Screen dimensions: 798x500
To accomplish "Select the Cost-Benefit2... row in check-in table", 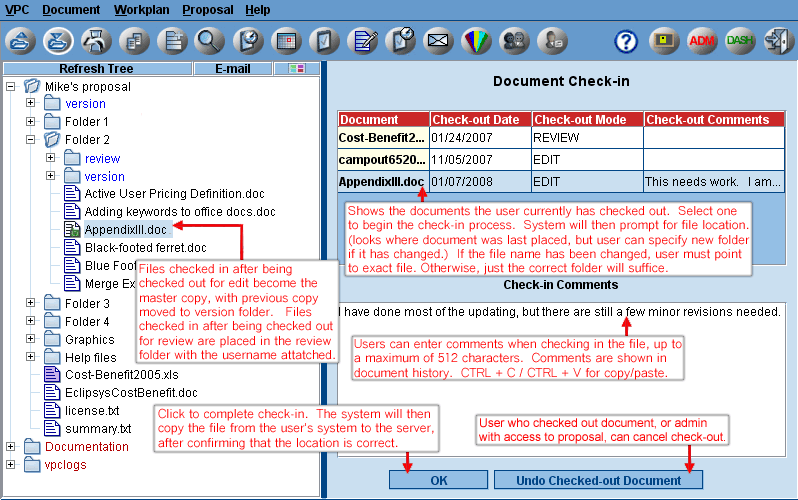I will 561,137.
